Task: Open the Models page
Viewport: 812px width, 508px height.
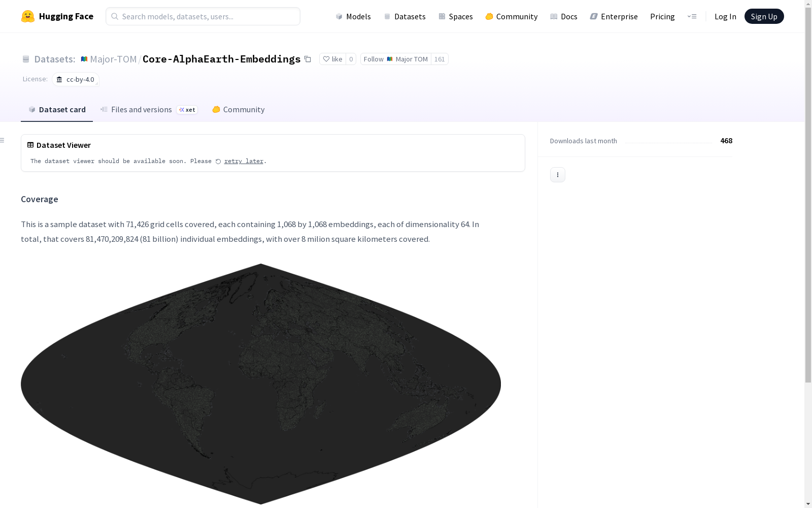Action: click(x=353, y=16)
